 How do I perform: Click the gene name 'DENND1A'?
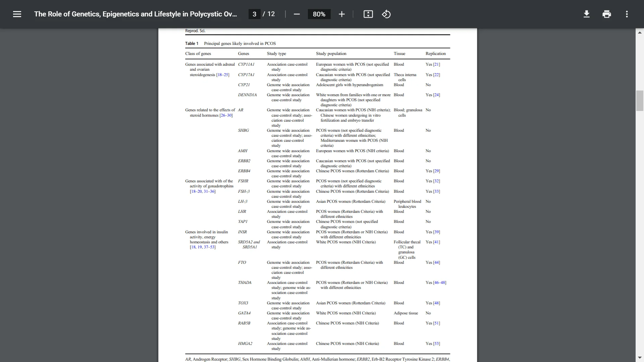click(247, 95)
